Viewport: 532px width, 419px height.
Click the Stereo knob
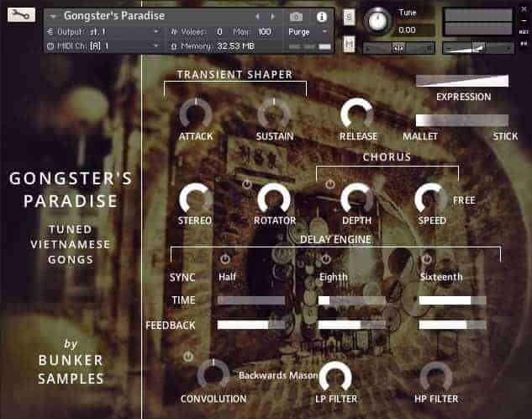click(x=196, y=199)
